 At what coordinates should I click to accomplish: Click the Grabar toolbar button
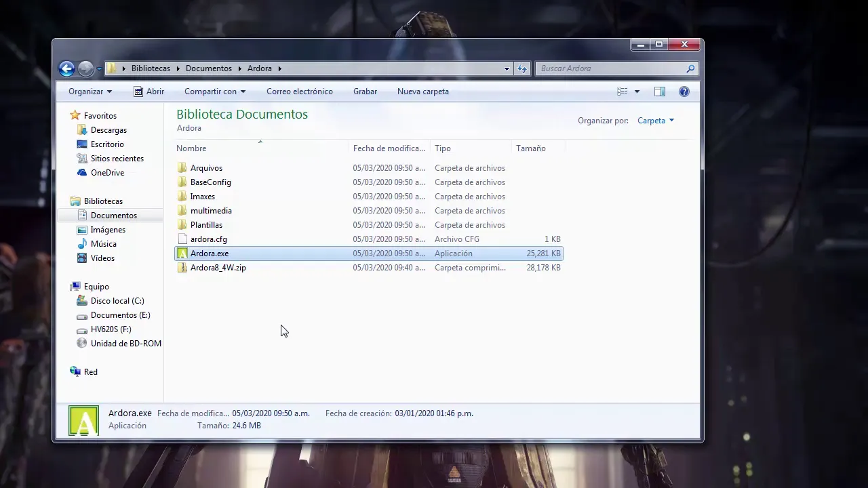365,91
